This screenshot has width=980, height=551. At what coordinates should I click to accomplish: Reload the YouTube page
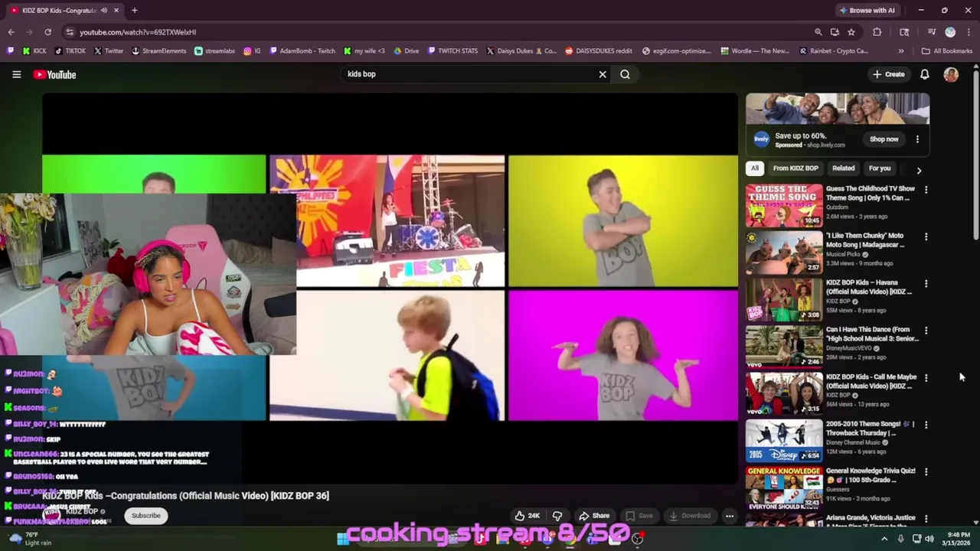(47, 32)
